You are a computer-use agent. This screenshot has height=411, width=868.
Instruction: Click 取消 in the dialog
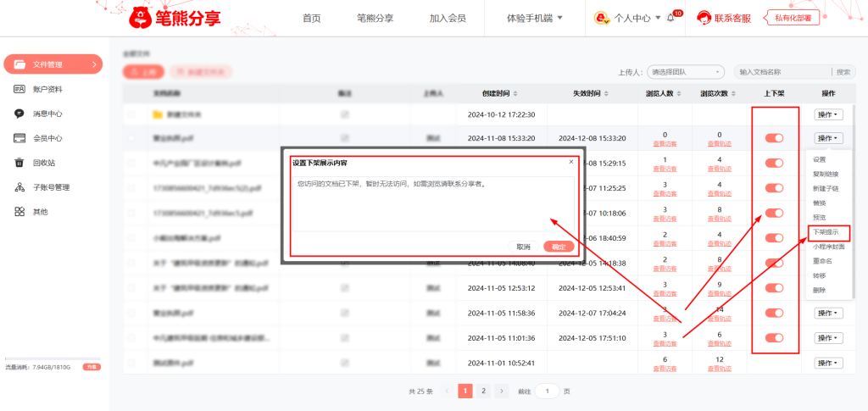point(523,247)
